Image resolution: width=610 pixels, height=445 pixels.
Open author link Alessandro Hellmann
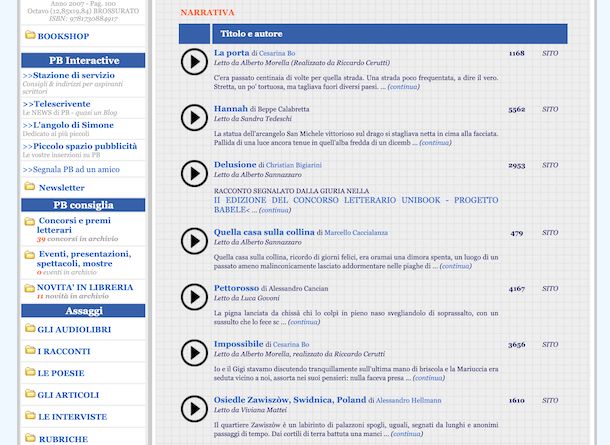click(408, 400)
